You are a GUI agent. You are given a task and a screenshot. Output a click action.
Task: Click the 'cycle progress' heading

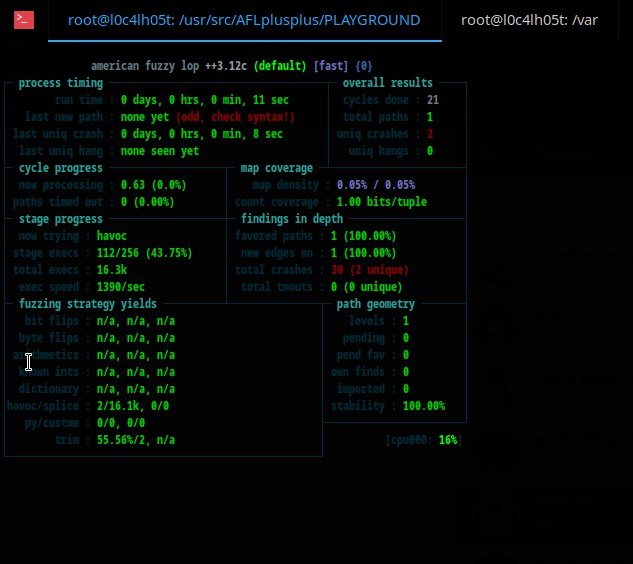(61, 168)
